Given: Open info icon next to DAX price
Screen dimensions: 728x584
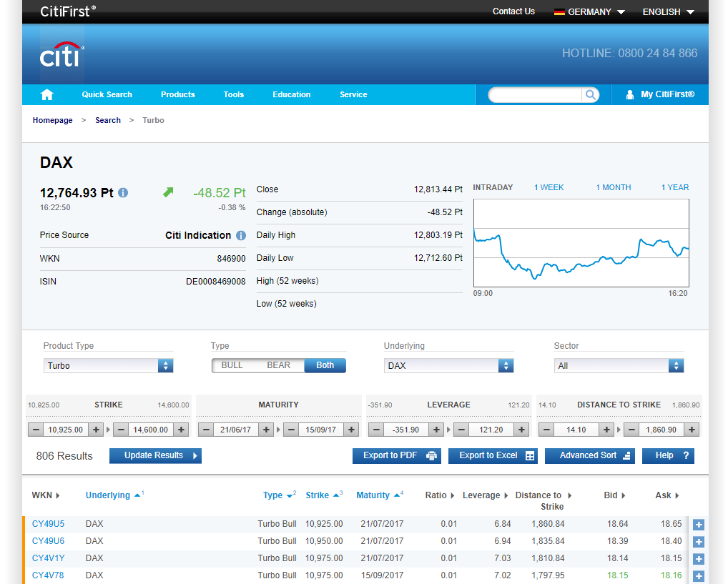Looking at the screenshot, I should (123, 193).
